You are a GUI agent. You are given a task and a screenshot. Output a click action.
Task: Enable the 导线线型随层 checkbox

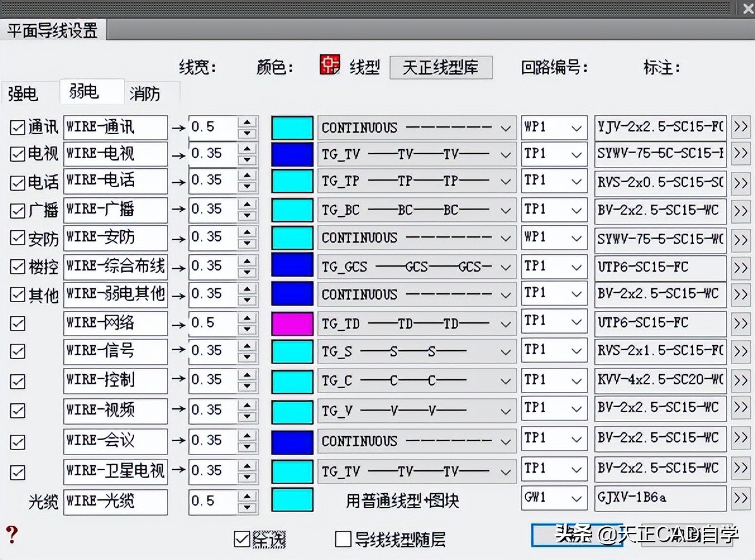343,539
